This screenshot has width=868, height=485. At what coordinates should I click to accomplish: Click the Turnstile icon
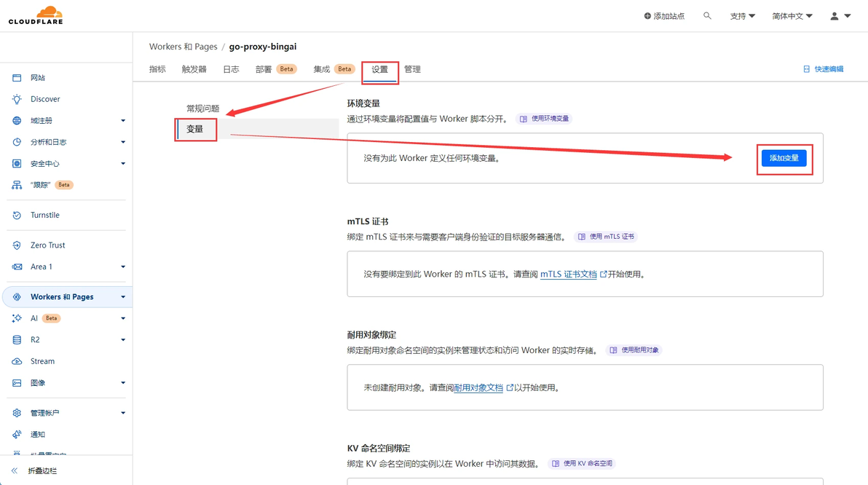pyautogui.click(x=17, y=215)
